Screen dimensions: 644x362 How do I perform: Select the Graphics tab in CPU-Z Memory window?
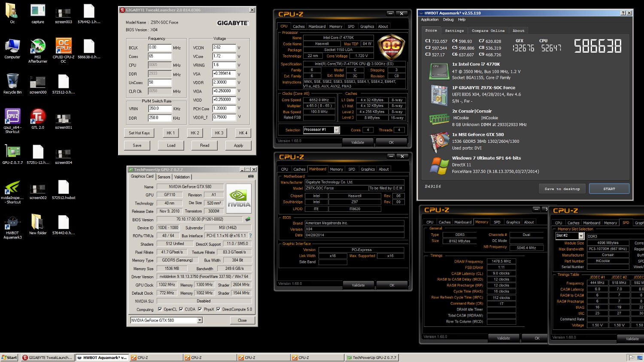(513, 222)
